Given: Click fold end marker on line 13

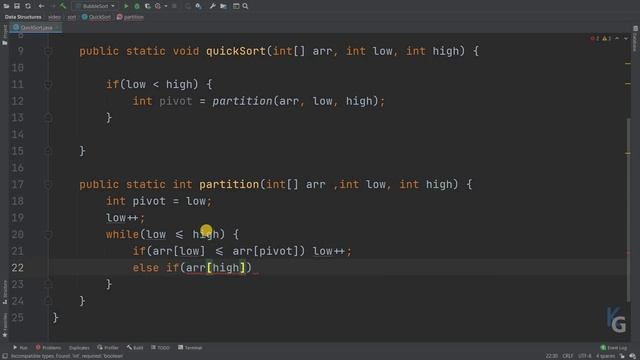Looking at the screenshot, I should click(x=48, y=118).
